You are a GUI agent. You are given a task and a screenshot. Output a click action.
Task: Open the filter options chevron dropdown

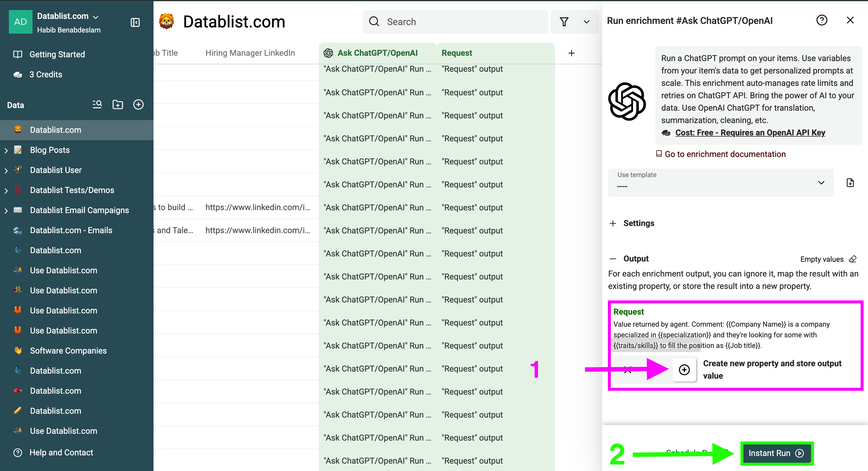click(x=587, y=22)
